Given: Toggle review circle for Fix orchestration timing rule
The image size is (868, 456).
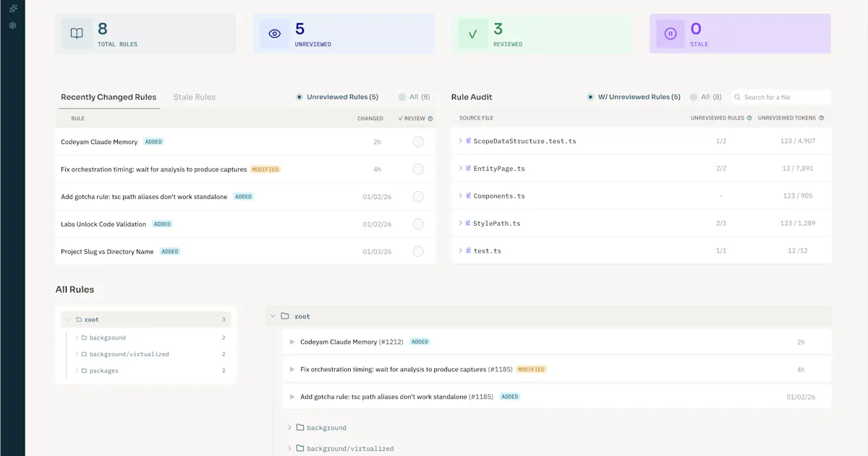Looking at the screenshot, I should point(418,169).
